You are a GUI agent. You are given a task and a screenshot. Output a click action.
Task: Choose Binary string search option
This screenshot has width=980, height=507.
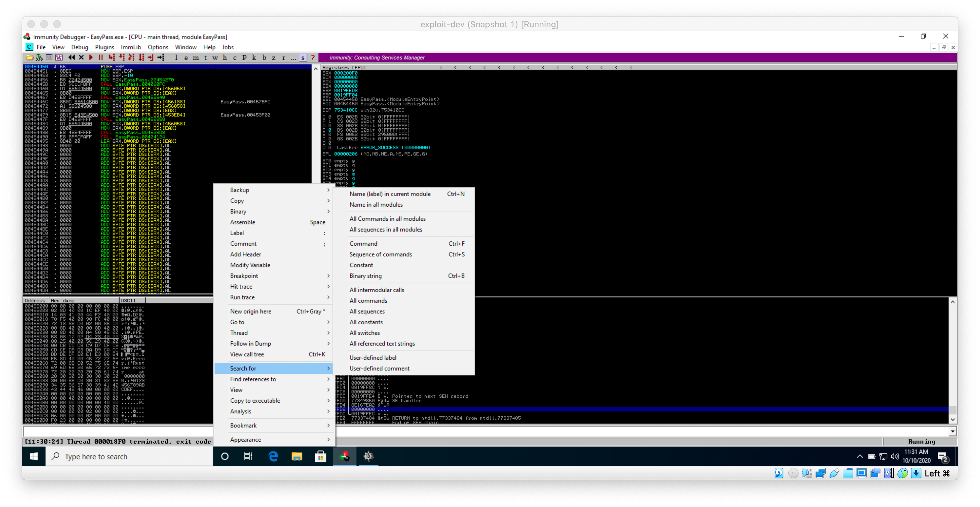[x=404, y=276]
